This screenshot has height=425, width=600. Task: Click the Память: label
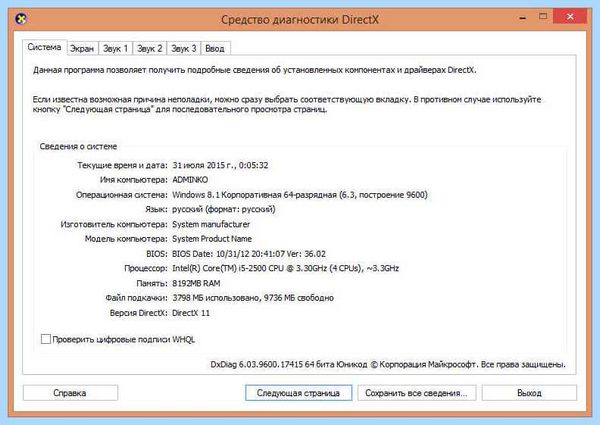152,283
